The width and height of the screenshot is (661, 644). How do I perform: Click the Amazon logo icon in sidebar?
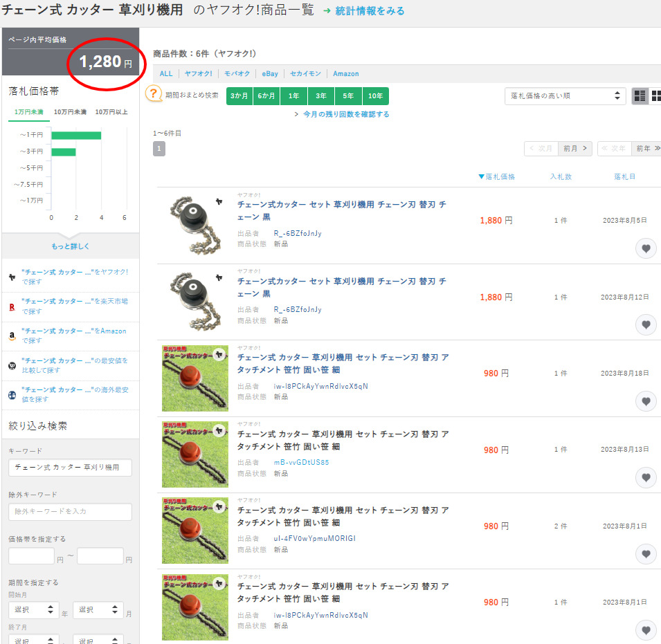pyautogui.click(x=12, y=336)
